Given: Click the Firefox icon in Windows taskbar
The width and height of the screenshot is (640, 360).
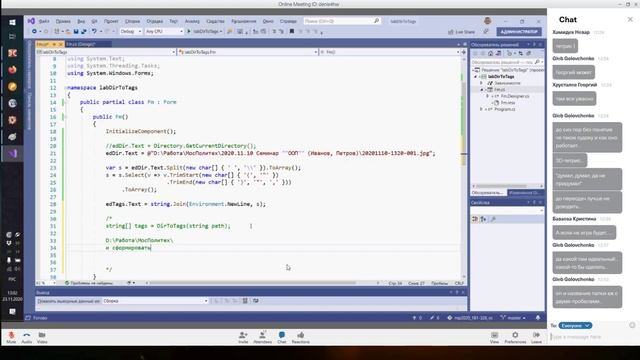Looking at the screenshot, I should (12, 69).
